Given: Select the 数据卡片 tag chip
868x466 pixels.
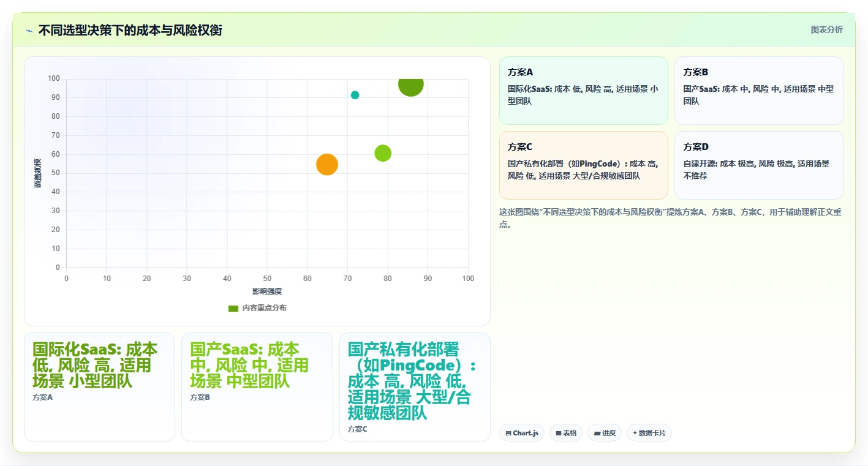Looking at the screenshot, I should [649, 433].
